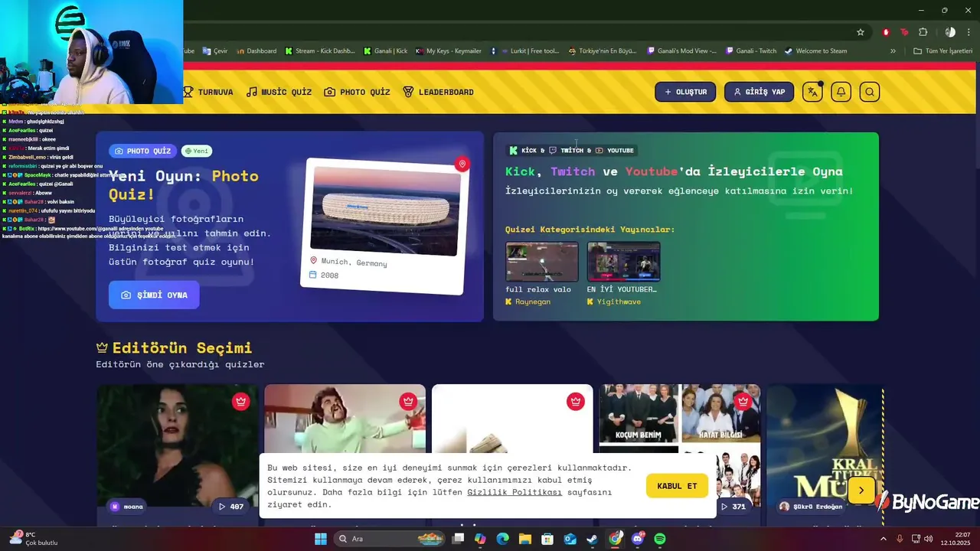
Task: Click the crown badge on Hayat Bilgisi card
Action: click(x=742, y=401)
